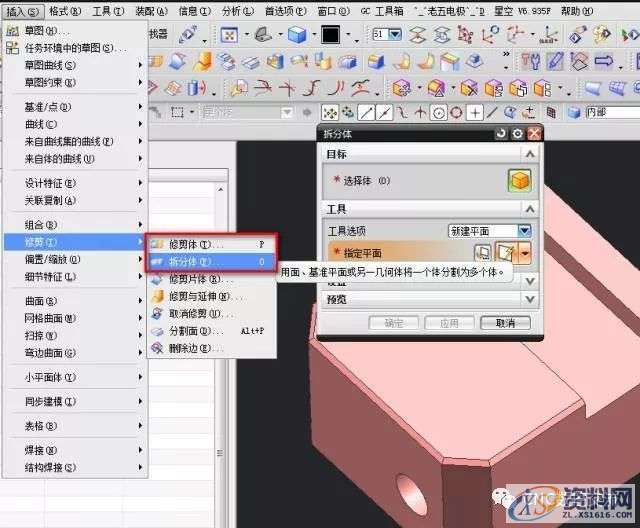
Task: Toggle the Control Point snap icon
Action: pyautogui.click(x=402, y=112)
